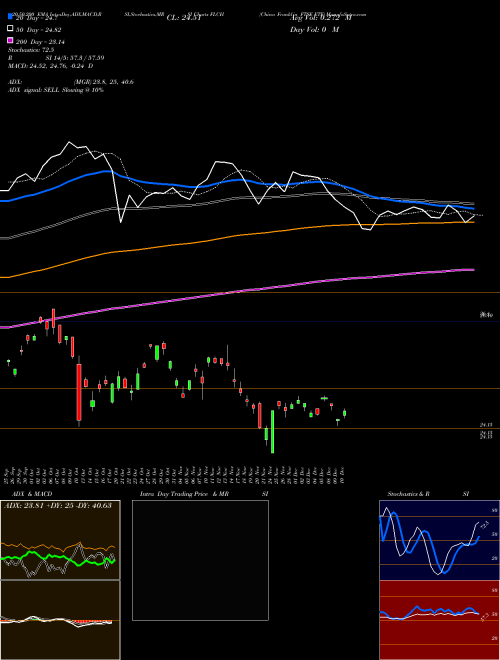Click the last green candlestick on the chart
This screenshot has width=500, height=660.
pyautogui.click(x=344, y=413)
